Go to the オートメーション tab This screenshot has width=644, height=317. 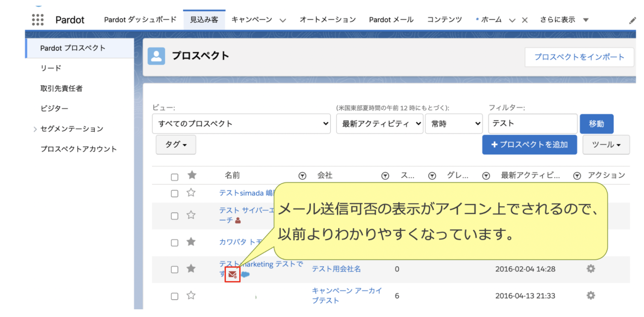point(328,20)
